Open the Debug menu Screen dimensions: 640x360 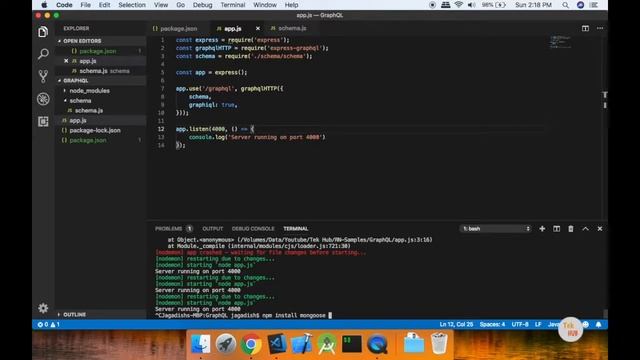point(202,5)
